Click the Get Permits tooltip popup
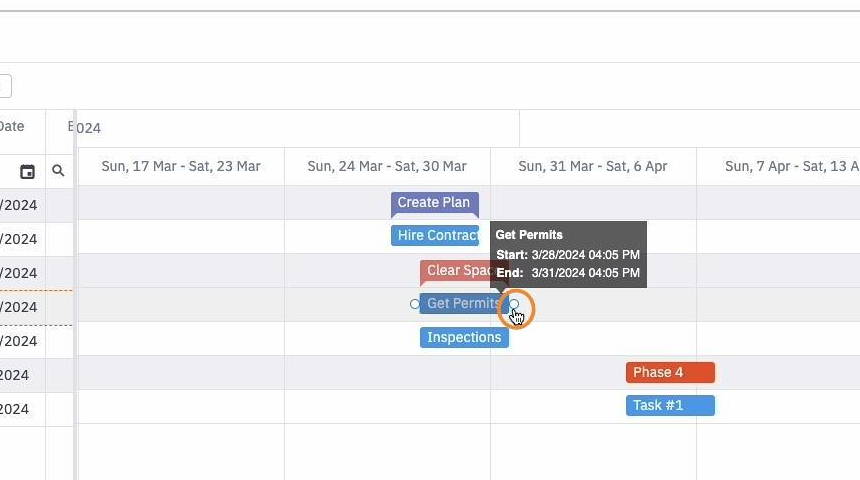Screen dimensions: 860x480 [568, 254]
